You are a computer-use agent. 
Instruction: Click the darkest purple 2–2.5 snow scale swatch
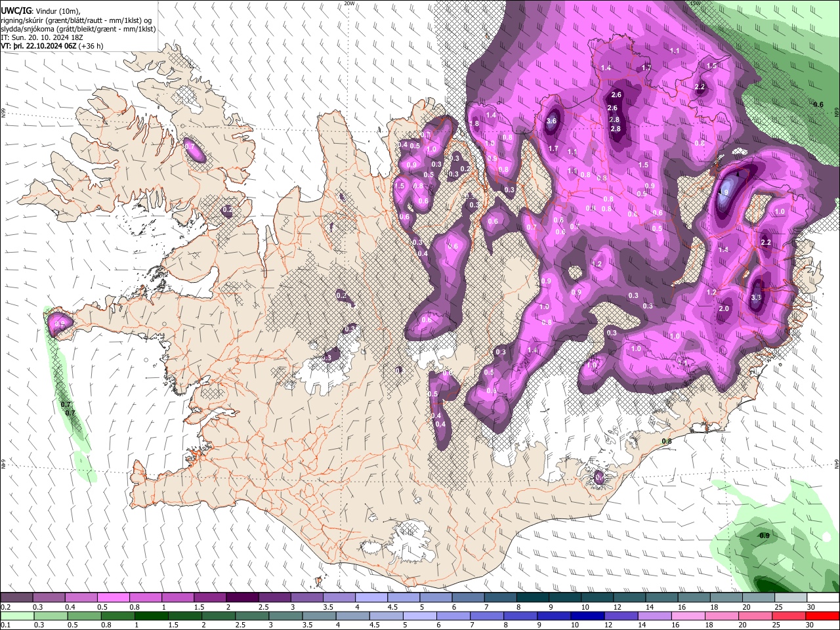(241, 598)
